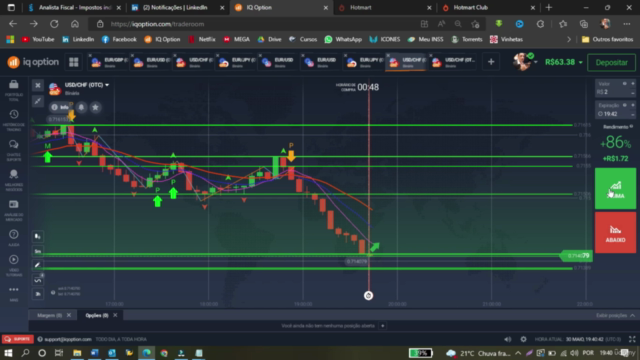Show more bookmarks with chevron
The height and width of the screenshot is (360, 640).
tap(569, 39)
